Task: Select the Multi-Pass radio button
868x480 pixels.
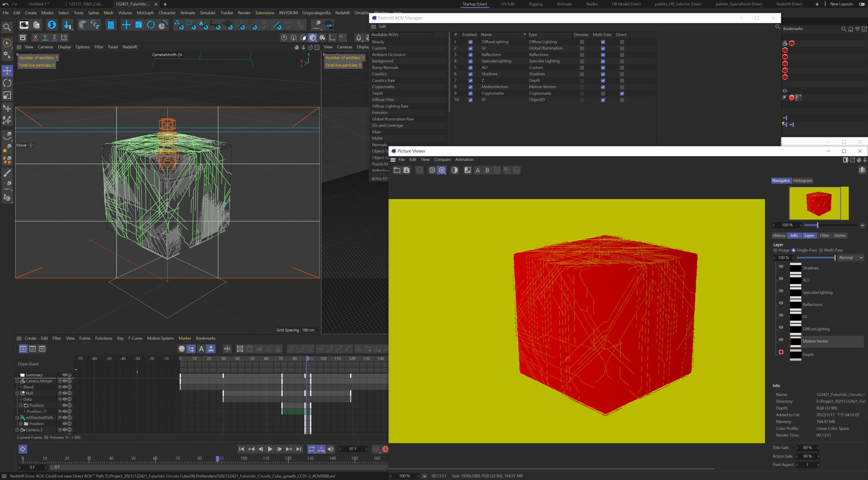Action: click(821, 250)
